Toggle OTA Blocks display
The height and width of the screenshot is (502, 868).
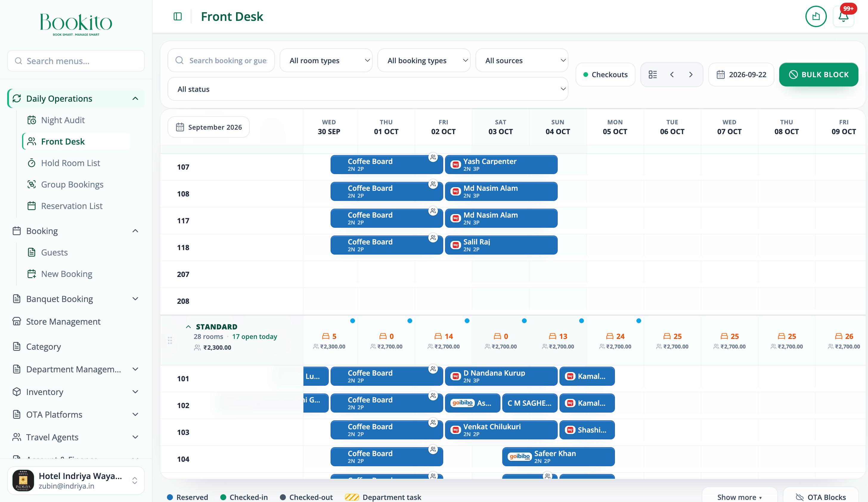[821, 497]
